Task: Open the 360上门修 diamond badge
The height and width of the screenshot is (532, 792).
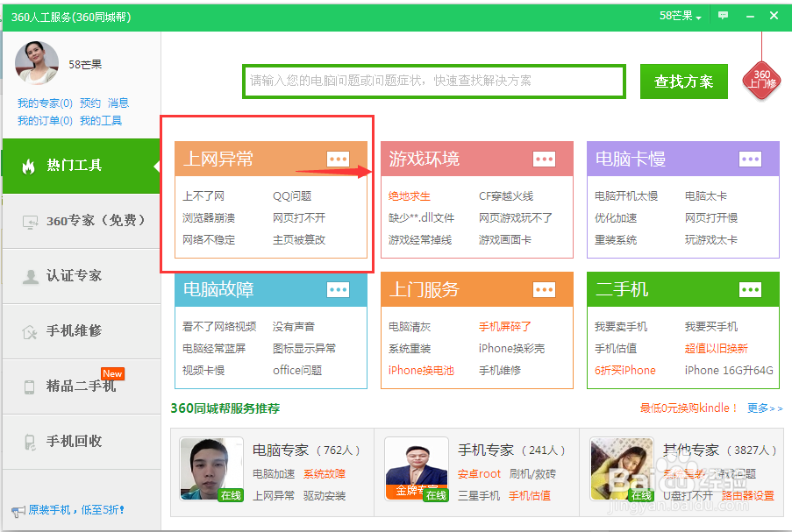Action: coord(761,82)
